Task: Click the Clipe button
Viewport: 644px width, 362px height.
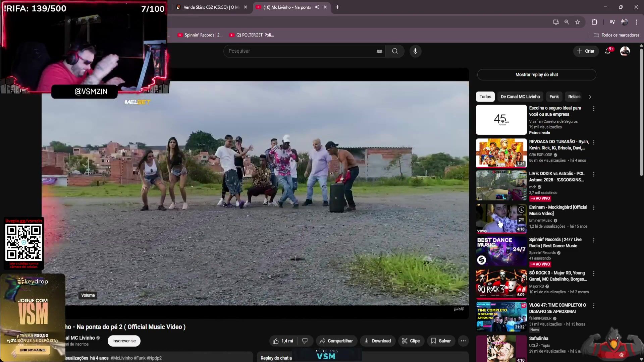Action: tap(411, 341)
